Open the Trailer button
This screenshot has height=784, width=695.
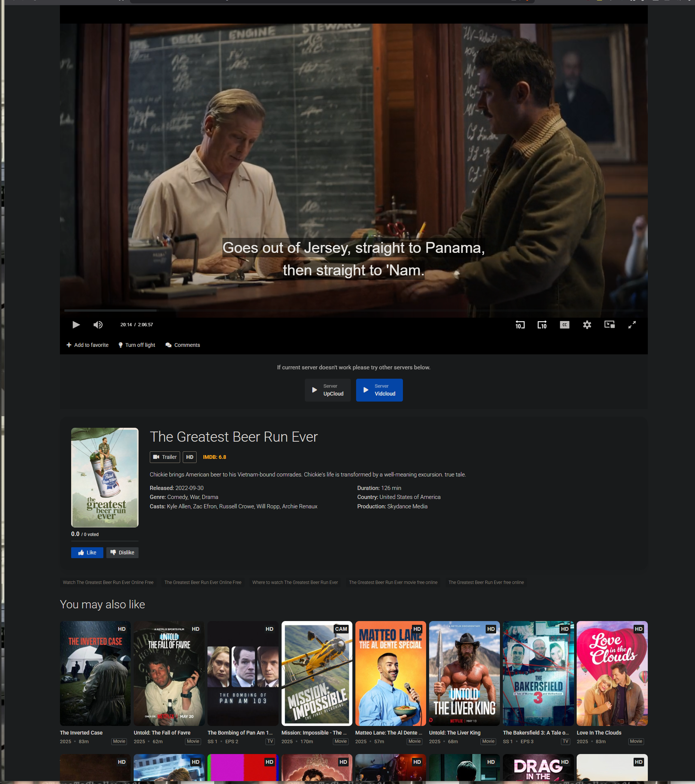[x=165, y=457]
